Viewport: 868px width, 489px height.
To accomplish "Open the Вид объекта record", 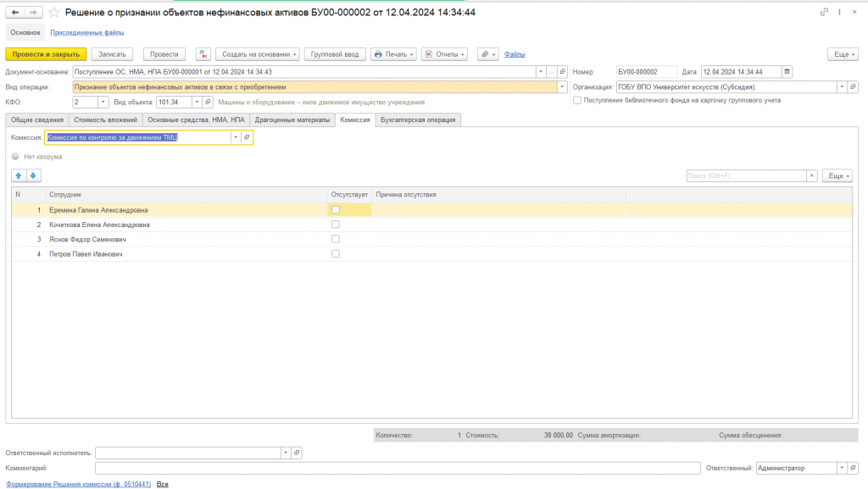I will (208, 103).
